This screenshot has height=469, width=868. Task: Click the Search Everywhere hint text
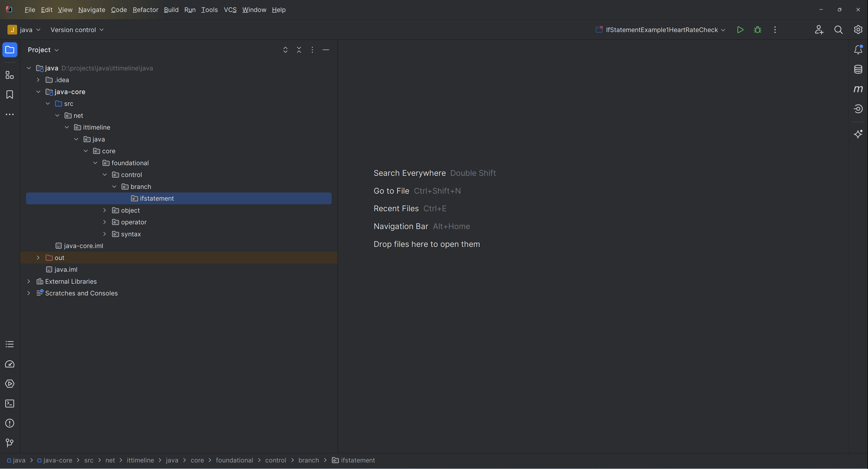click(409, 173)
